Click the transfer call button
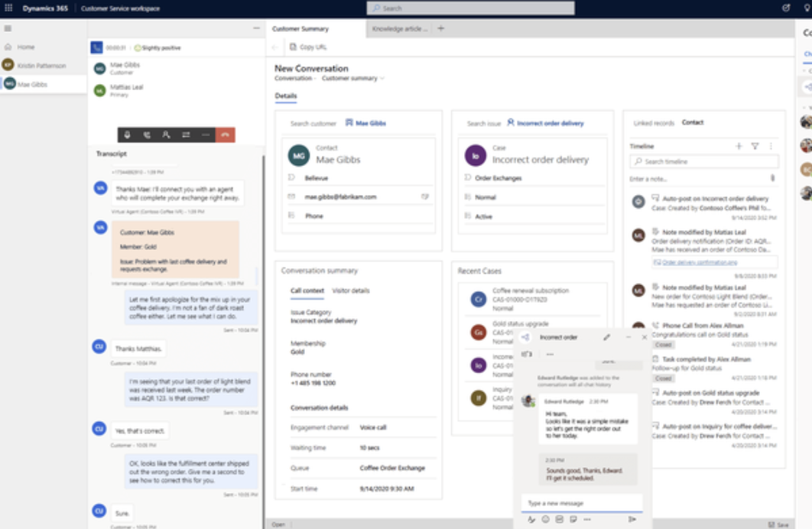812x529 pixels. coord(186,135)
